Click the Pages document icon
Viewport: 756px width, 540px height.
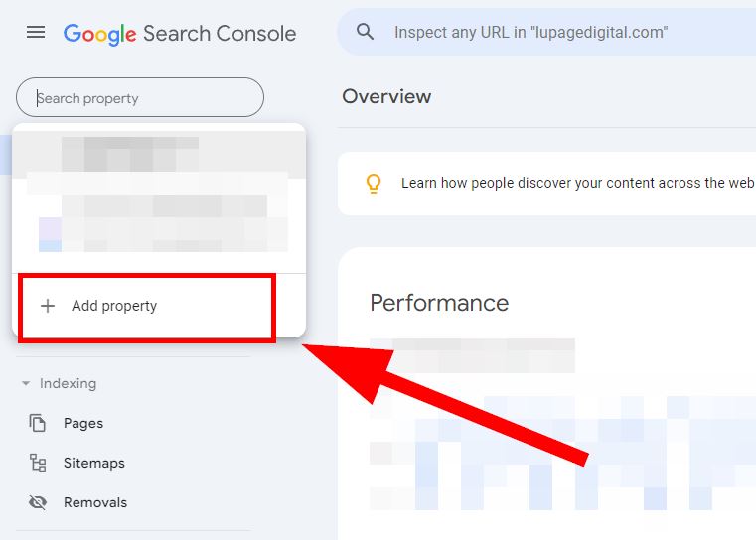click(x=38, y=423)
